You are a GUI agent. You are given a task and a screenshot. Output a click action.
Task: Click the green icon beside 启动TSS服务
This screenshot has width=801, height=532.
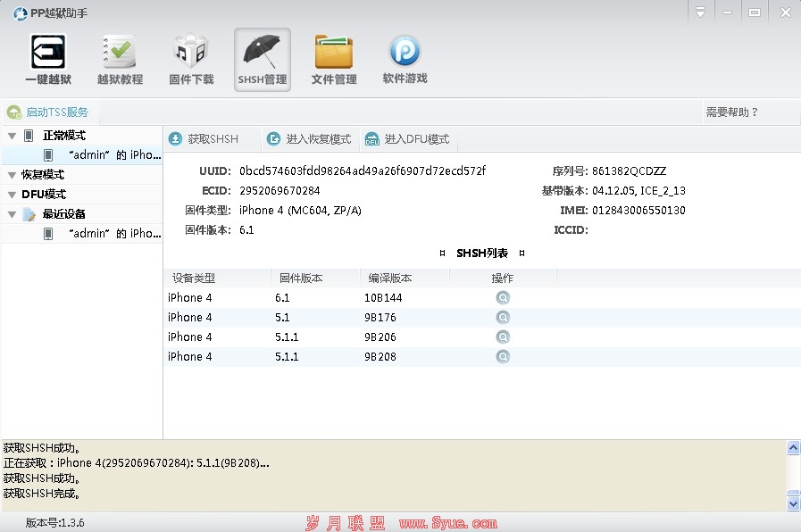coord(13,112)
